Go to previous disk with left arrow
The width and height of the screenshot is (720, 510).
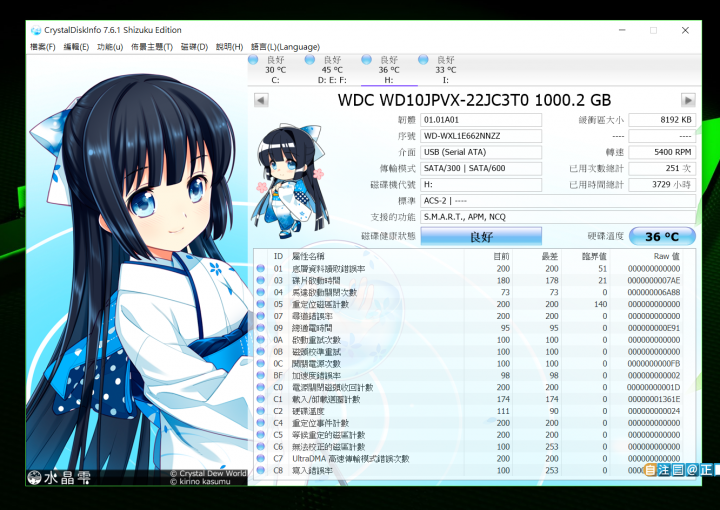[261, 100]
